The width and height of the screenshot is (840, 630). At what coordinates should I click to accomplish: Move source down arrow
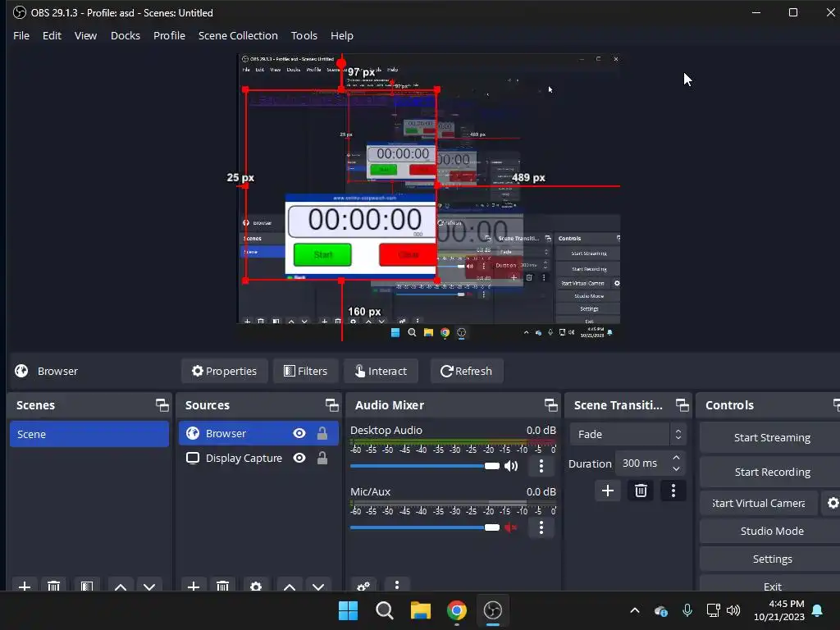(x=318, y=586)
